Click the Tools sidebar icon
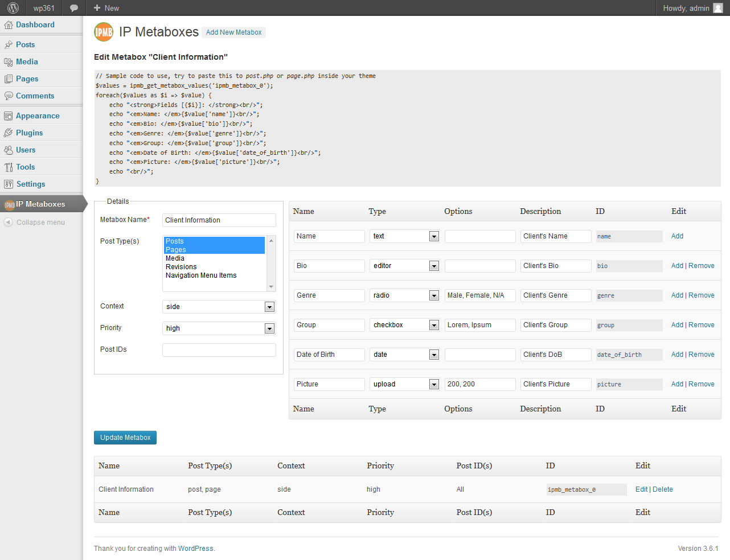730x560 pixels. 9,167
